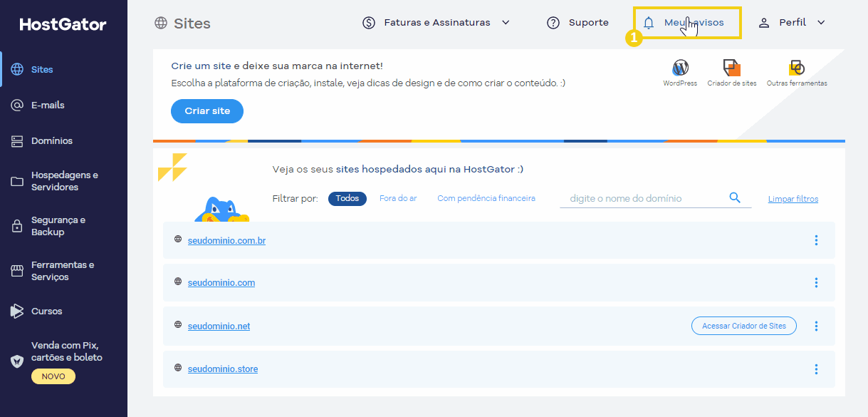Open the Criador de sites icon

(x=732, y=68)
